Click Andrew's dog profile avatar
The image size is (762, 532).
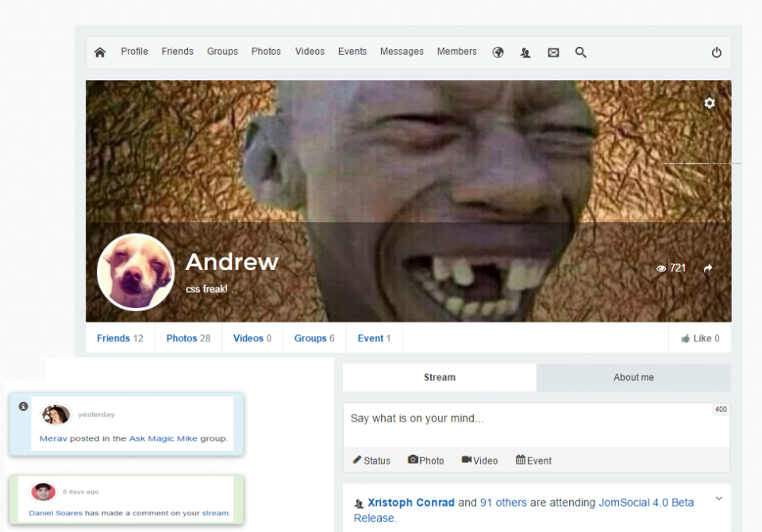pos(136,272)
